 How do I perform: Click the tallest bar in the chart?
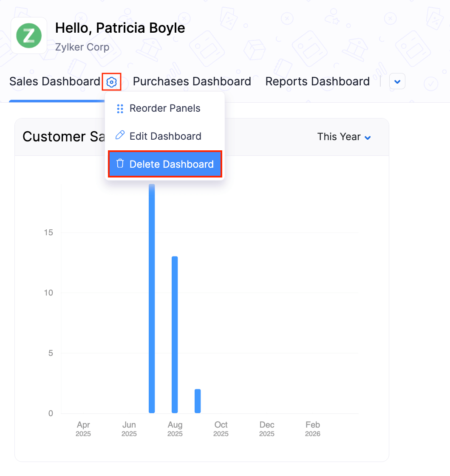(x=152, y=297)
